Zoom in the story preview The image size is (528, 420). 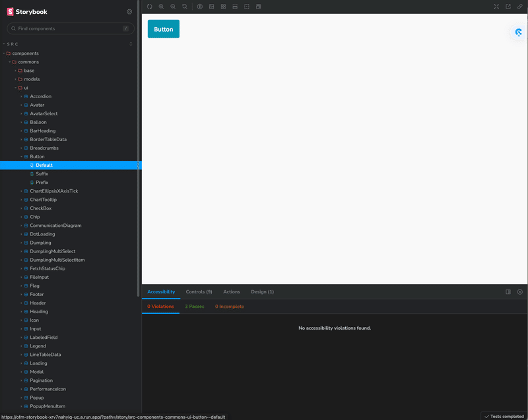161,7
